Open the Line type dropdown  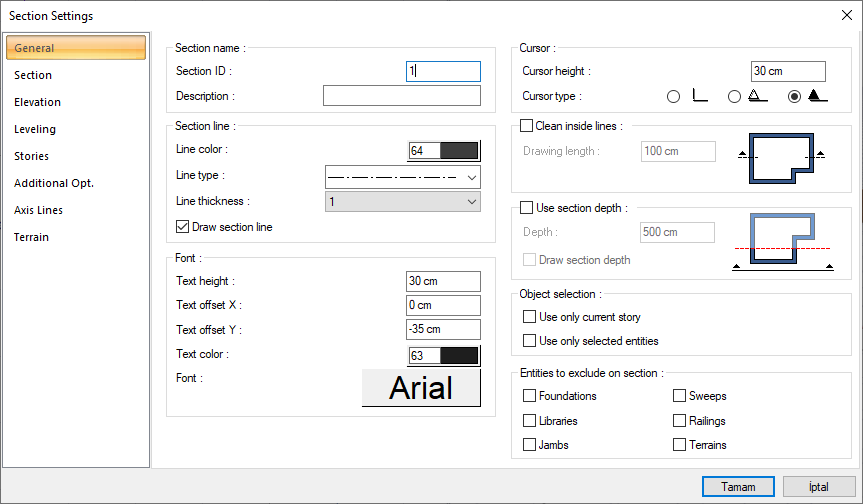[403, 177]
